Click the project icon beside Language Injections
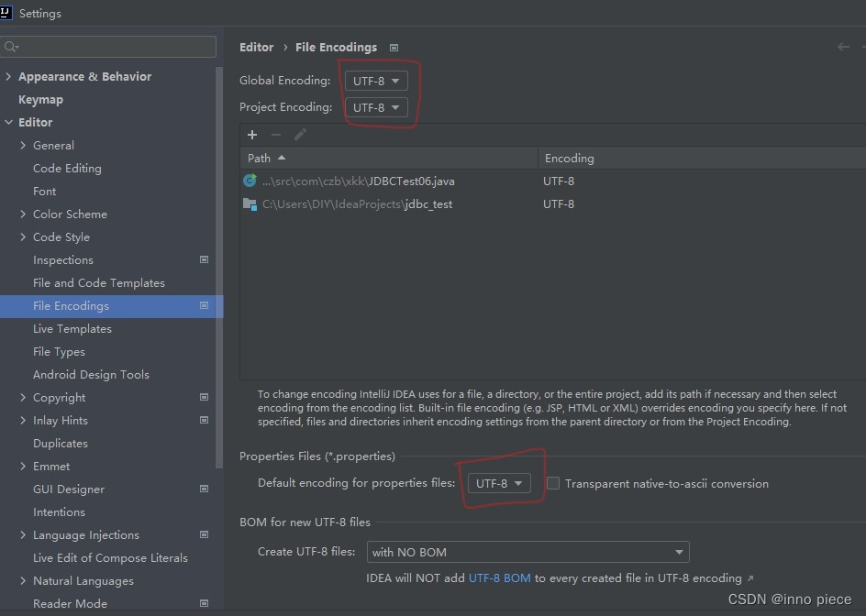The width and height of the screenshot is (866, 616). click(x=204, y=534)
